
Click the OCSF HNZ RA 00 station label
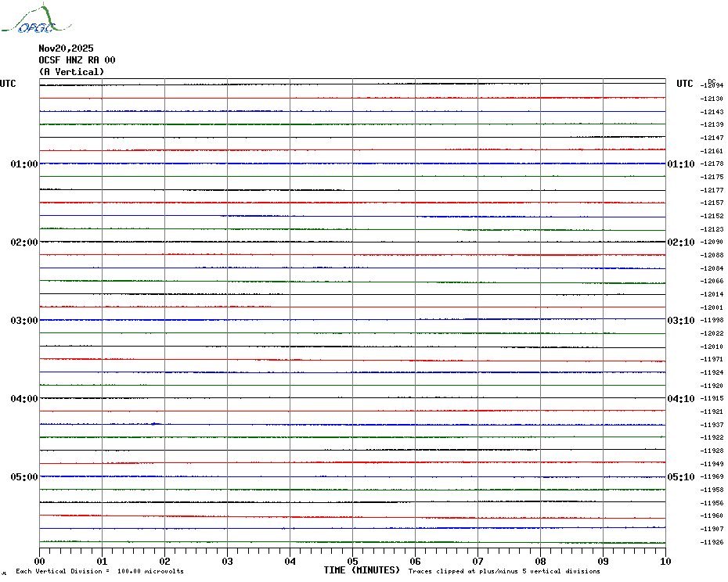77,59
